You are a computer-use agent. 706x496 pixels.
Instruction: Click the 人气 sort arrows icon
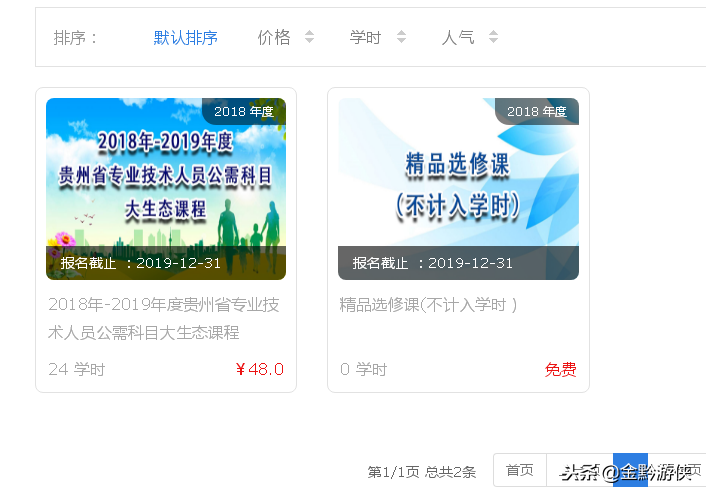493,36
